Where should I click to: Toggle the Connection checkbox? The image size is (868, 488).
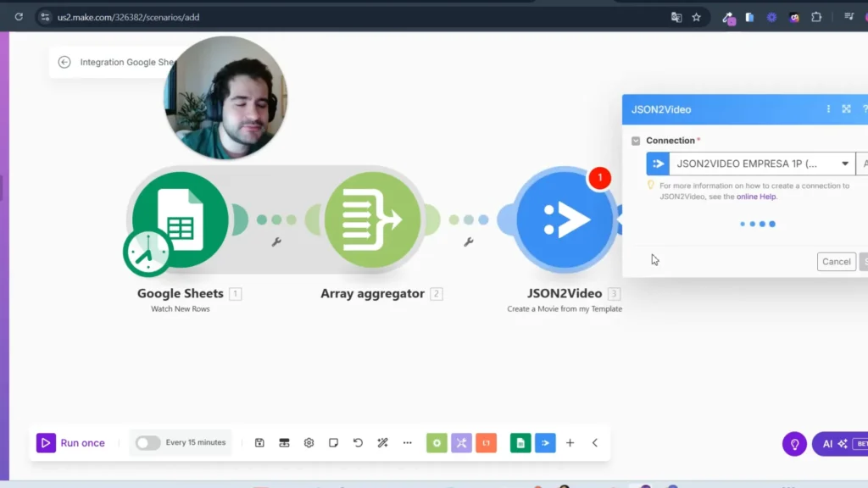point(636,141)
